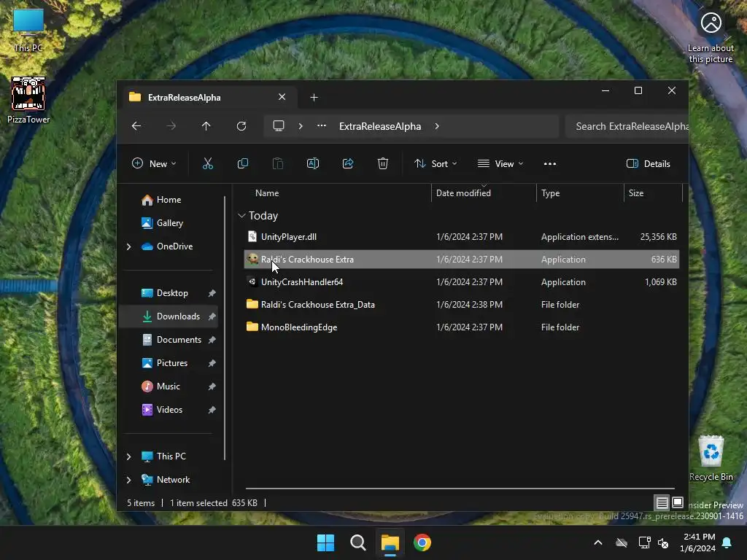Open Google Chrome from taskbar
Image resolution: width=747 pixels, height=560 pixels.
click(422, 542)
